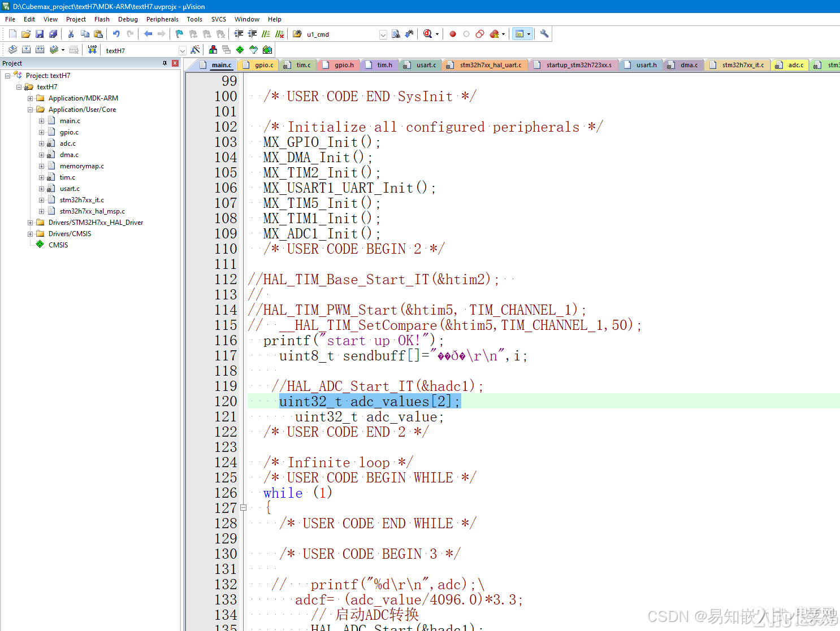Select the CMSIS component in tree
This screenshot has width=840, height=631.
(58, 245)
